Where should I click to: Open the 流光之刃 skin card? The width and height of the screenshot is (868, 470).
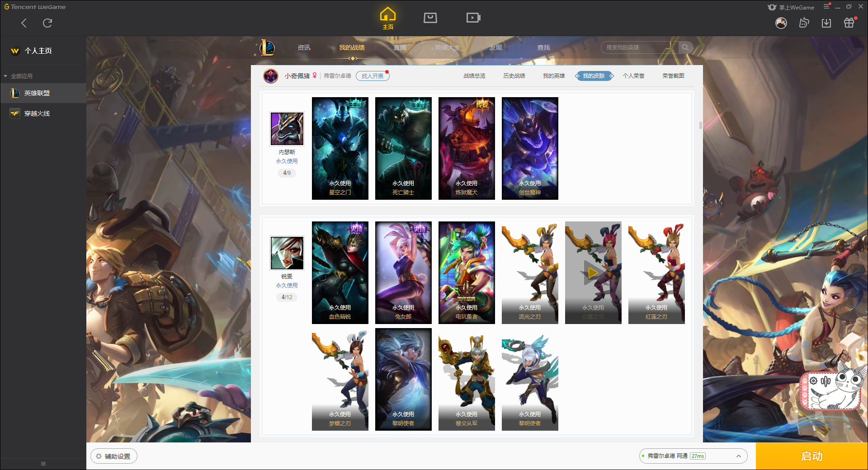coord(530,273)
